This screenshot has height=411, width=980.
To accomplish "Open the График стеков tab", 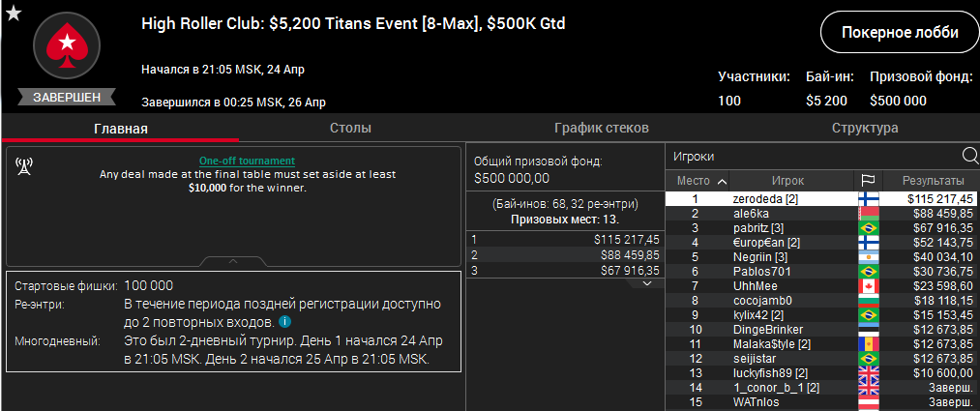I will 601,128.
